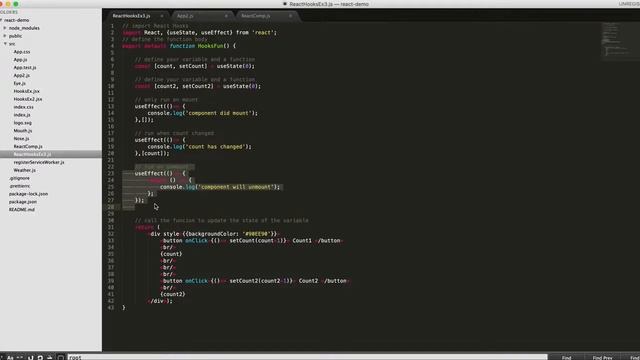This screenshot has width=640, height=360.
Task: Open package.json in the sidebar
Action: pos(23,202)
